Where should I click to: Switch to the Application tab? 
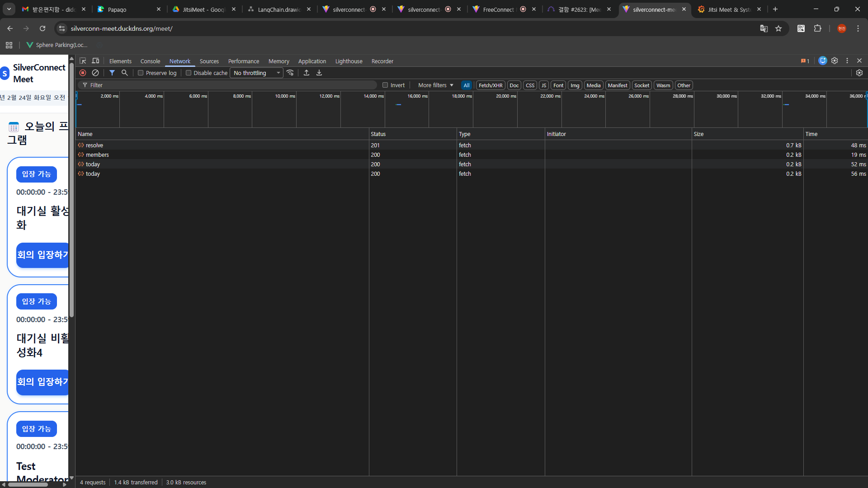tap(312, 61)
